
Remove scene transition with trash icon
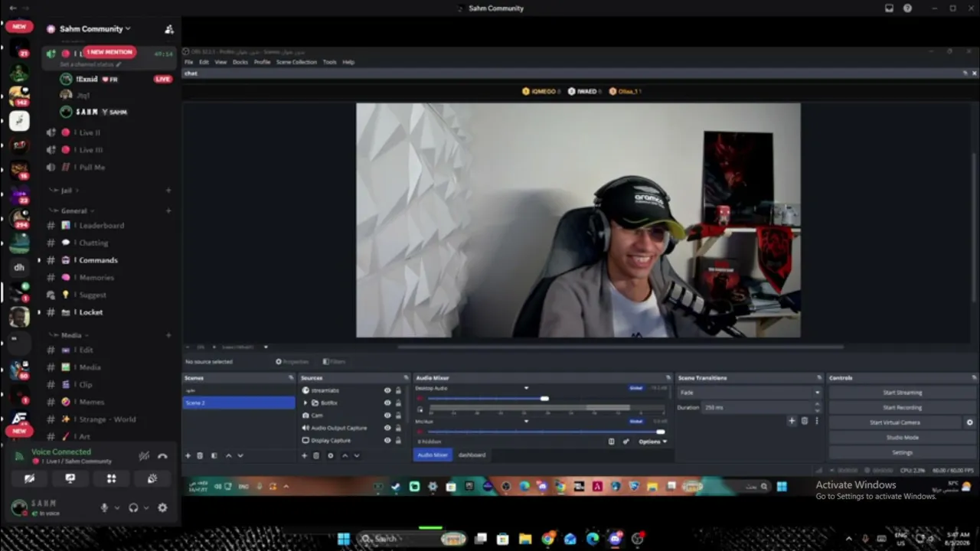click(x=804, y=421)
